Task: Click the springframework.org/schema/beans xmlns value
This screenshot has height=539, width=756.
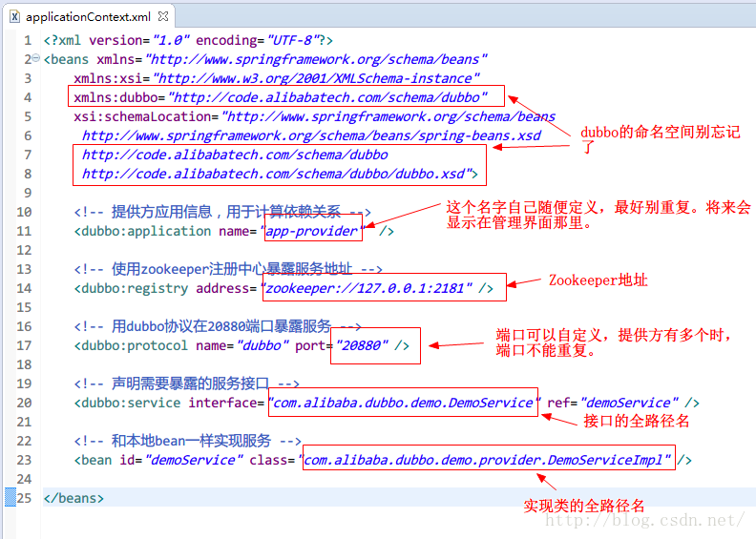Action: [x=317, y=59]
